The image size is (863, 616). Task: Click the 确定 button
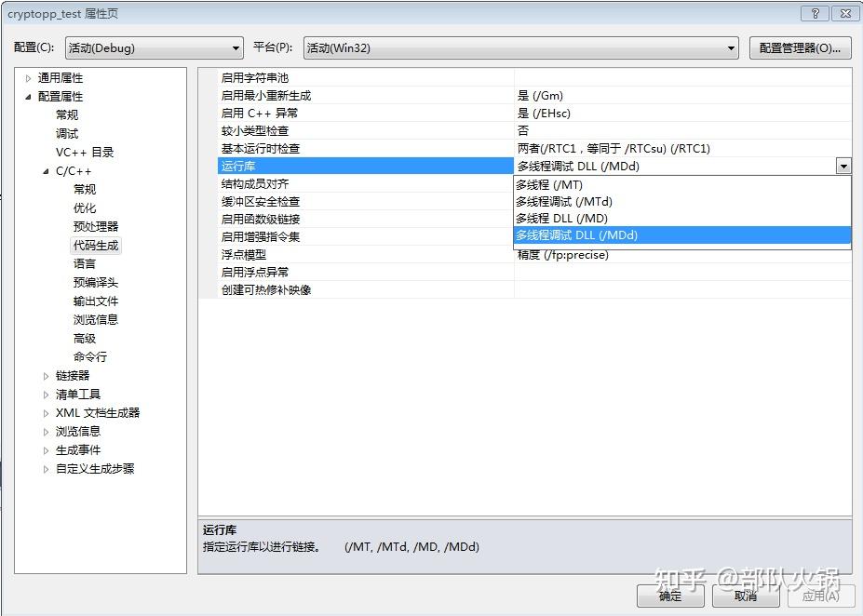coord(669,596)
